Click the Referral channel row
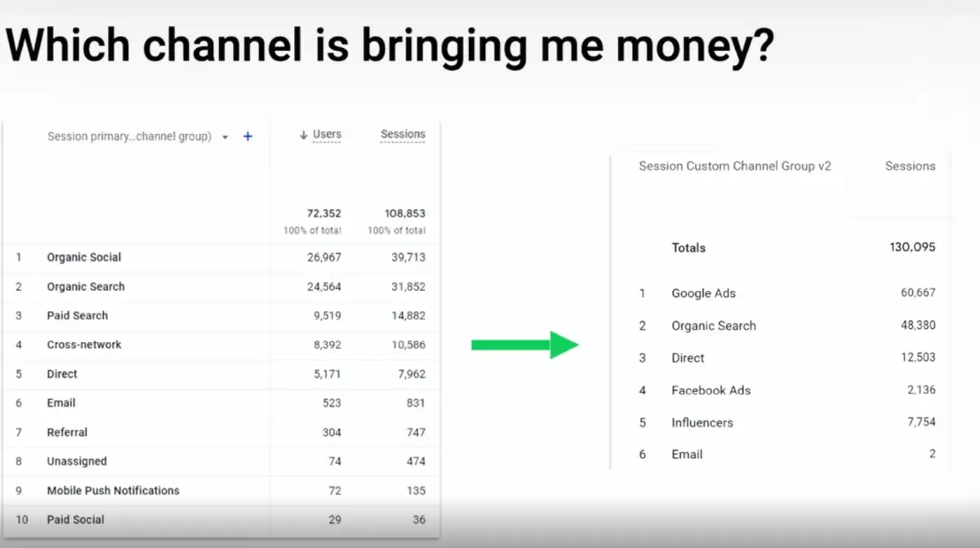Screen dimensions: 980x548 [67, 432]
